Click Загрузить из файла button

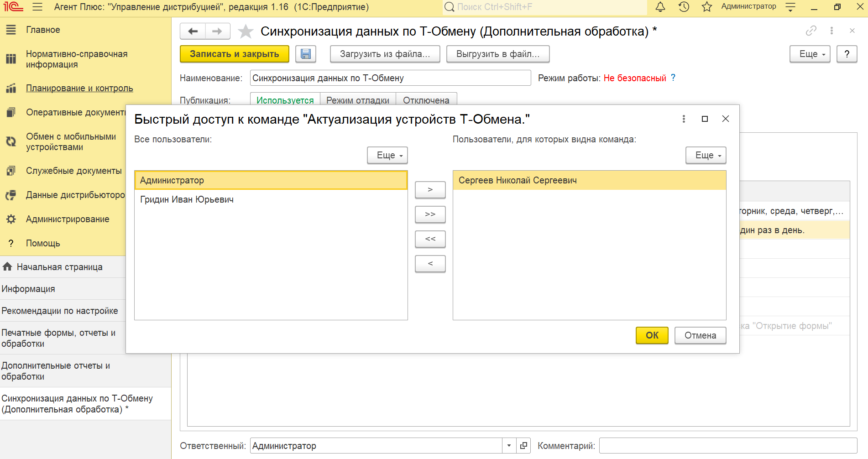385,54
